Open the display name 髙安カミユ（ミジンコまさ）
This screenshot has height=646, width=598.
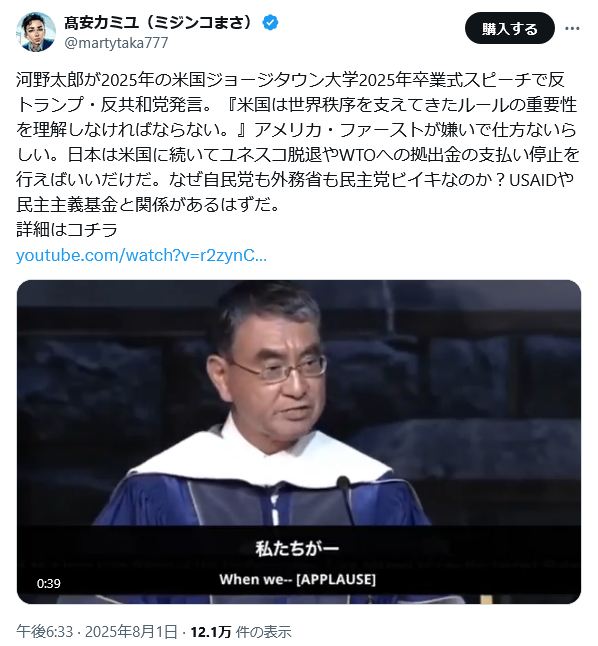click(158, 22)
